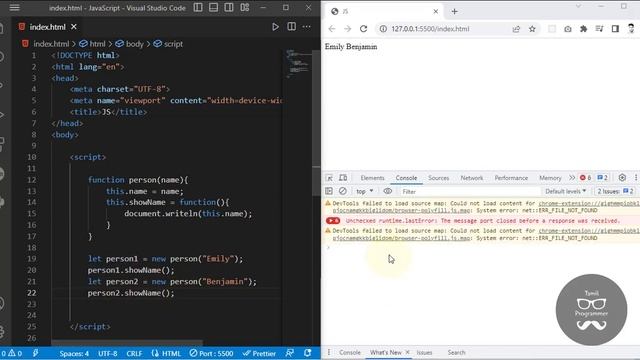
Task: Toggle primary sidebar layout icon in title bar
Action: point(198,7)
